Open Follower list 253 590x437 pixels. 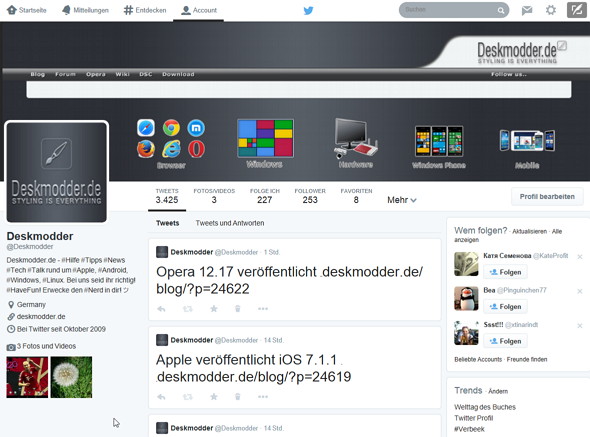[x=310, y=196]
